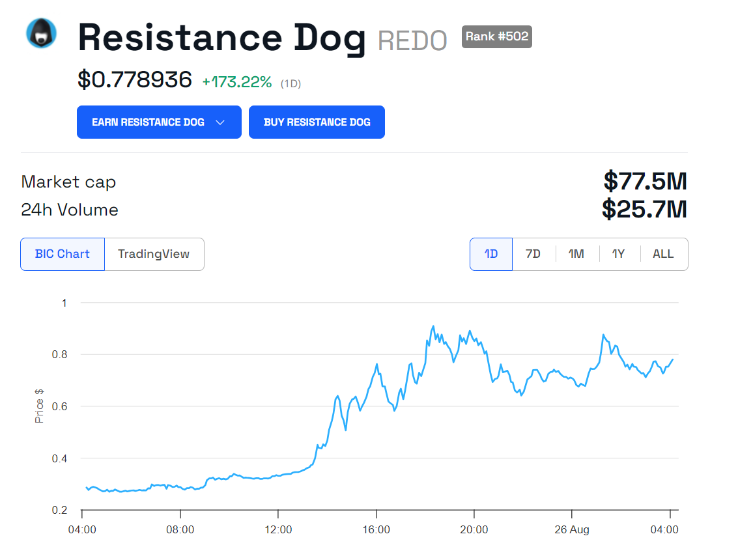This screenshot has width=753, height=560.
Task: Click the price line peak near 0.9
Action: click(433, 326)
